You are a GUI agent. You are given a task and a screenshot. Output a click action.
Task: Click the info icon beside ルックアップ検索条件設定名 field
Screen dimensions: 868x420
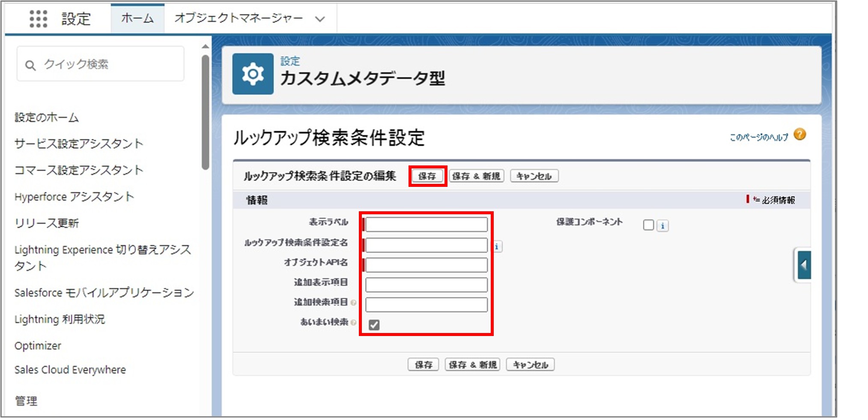click(x=498, y=246)
